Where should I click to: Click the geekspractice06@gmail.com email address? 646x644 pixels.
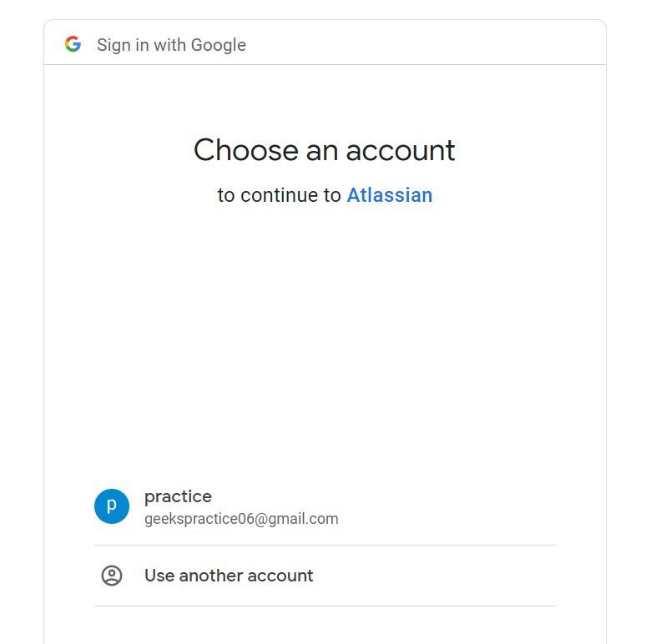[241, 519]
